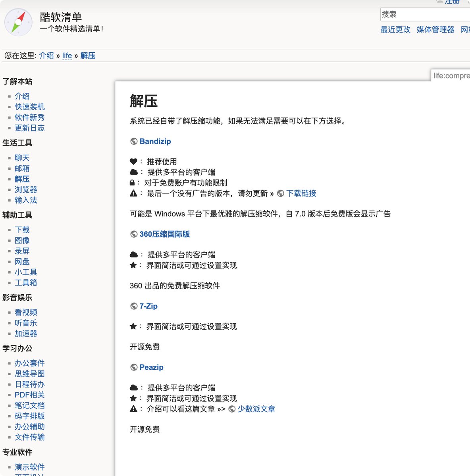This screenshot has height=476, width=470.
Task: Click globe icon beside 360压缩国际版
Action: (x=134, y=234)
